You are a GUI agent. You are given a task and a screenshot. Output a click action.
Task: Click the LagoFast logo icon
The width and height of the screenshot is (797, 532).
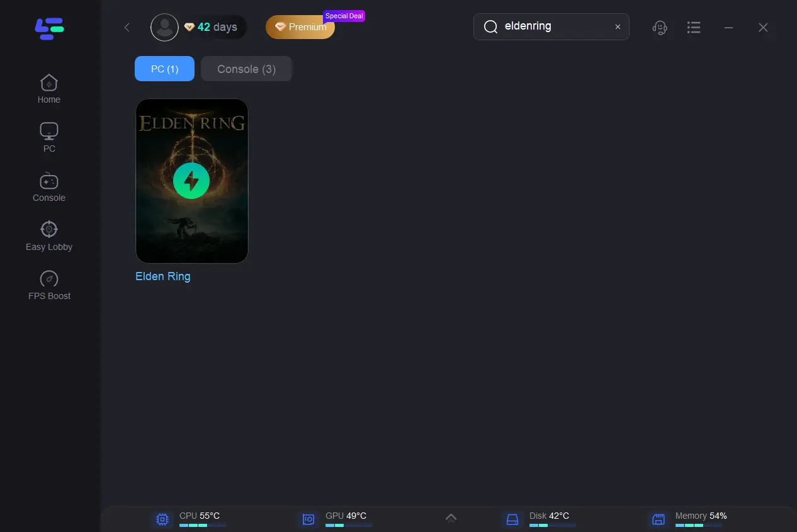(49, 28)
